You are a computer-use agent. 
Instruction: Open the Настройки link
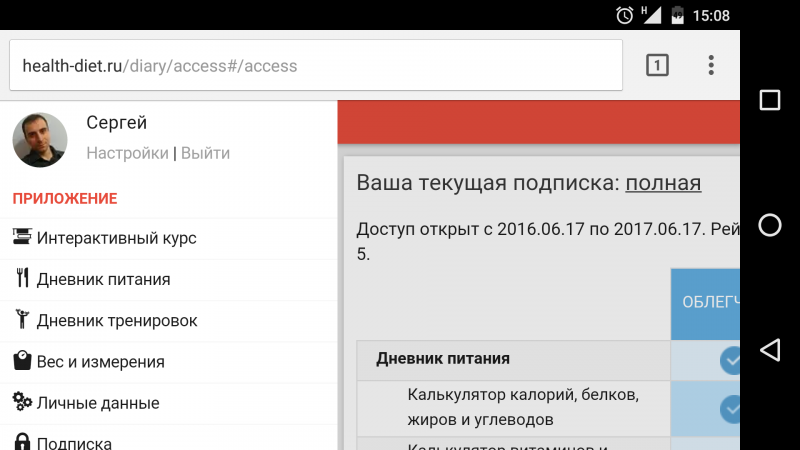(x=127, y=153)
